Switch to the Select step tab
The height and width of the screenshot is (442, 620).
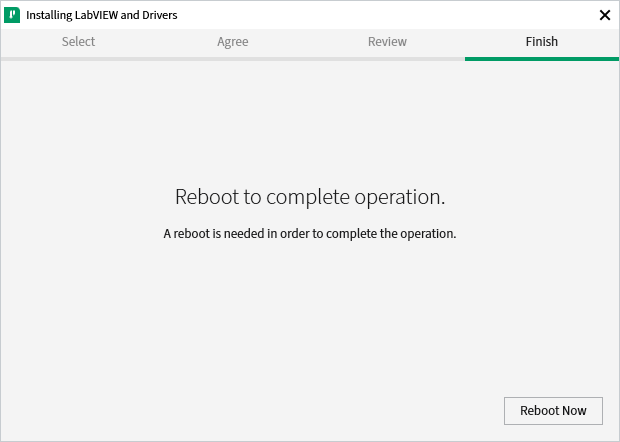78,42
